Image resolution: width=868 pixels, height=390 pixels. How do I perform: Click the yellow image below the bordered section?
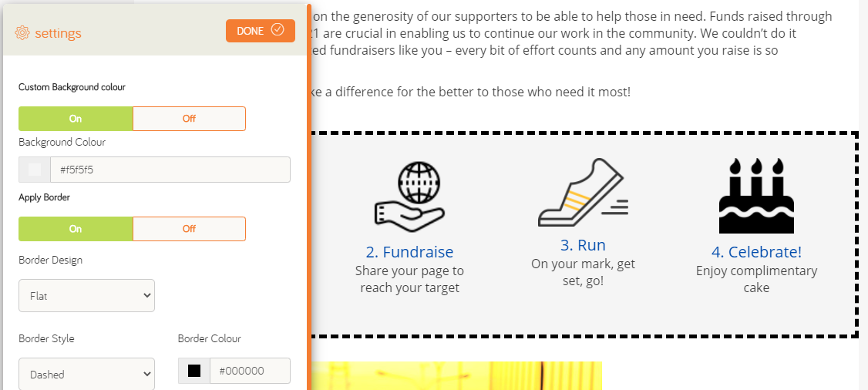(456, 376)
